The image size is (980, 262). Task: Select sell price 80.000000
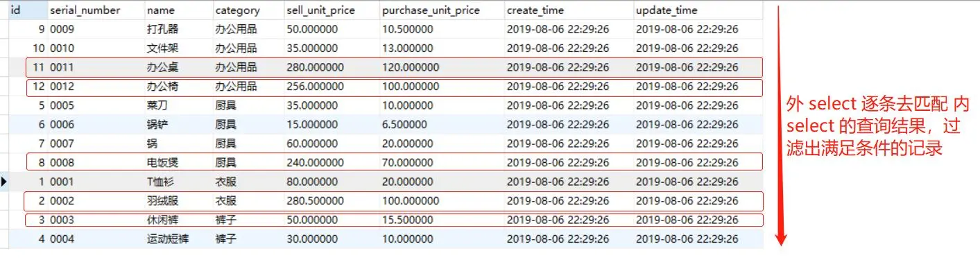pos(312,182)
